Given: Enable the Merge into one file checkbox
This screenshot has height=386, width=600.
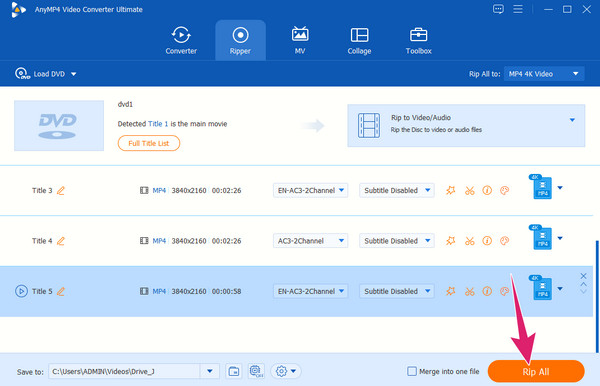Looking at the screenshot, I should pos(412,371).
